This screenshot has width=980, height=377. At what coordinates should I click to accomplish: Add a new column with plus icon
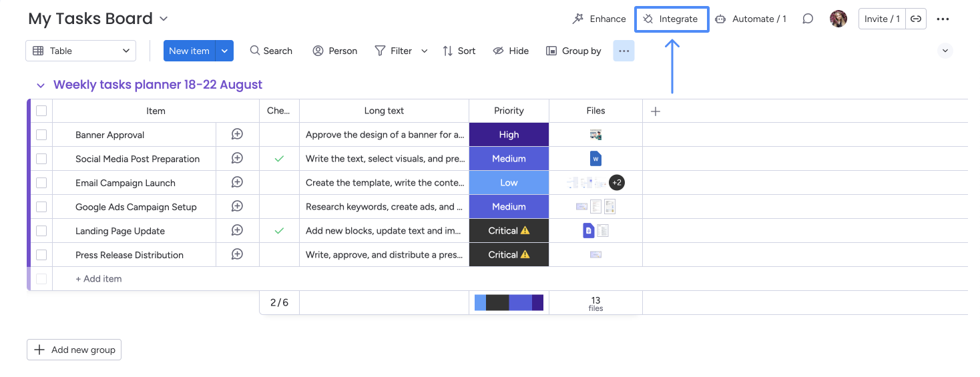(x=656, y=111)
